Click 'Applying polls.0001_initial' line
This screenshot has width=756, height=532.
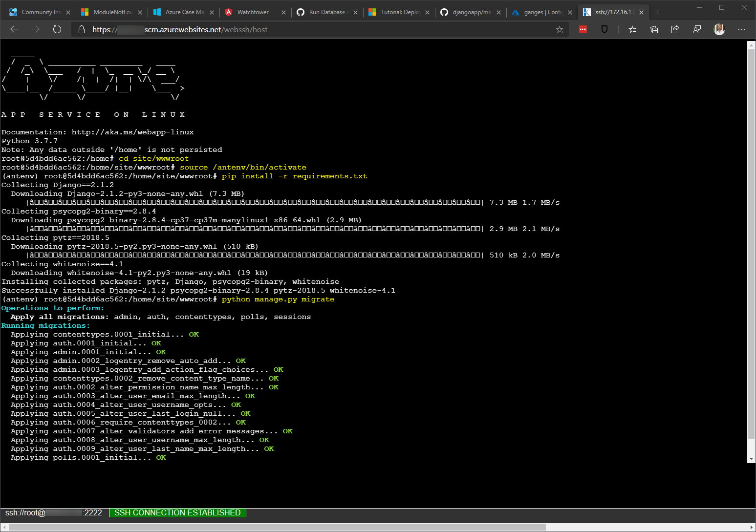(x=88, y=457)
